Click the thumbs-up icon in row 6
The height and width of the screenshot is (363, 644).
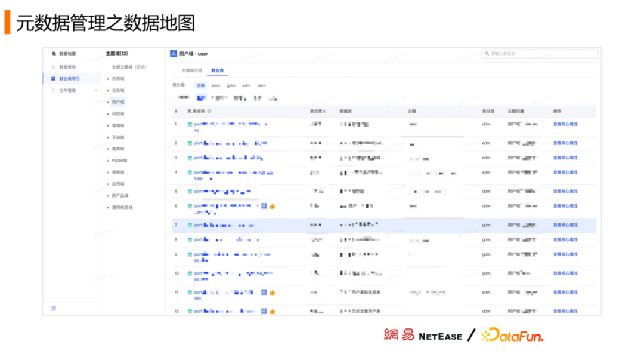point(273,206)
